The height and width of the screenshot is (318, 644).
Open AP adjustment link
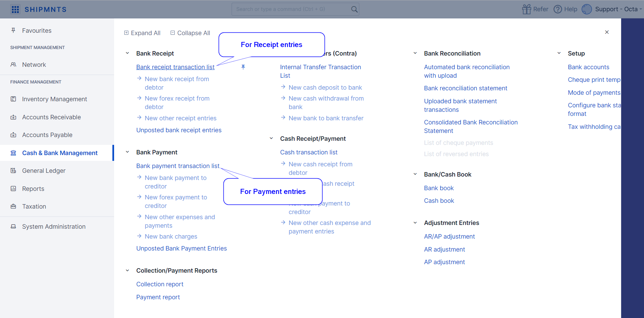point(444,262)
